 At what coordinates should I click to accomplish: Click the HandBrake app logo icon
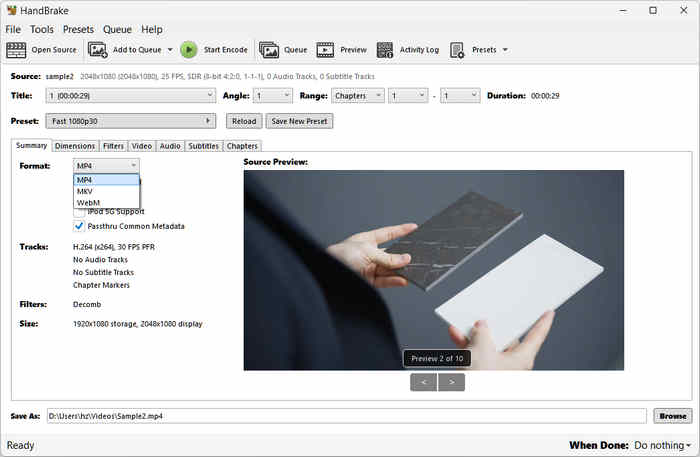12,10
